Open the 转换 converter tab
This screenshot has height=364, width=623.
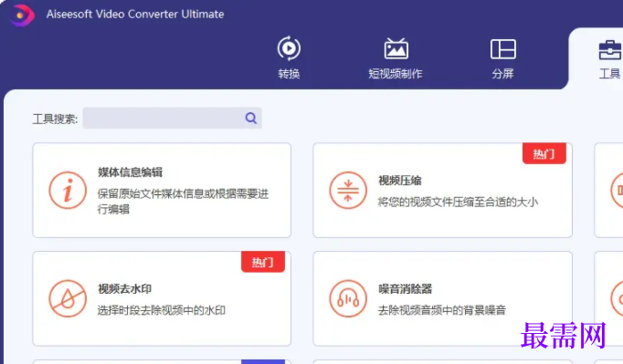[x=289, y=58]
